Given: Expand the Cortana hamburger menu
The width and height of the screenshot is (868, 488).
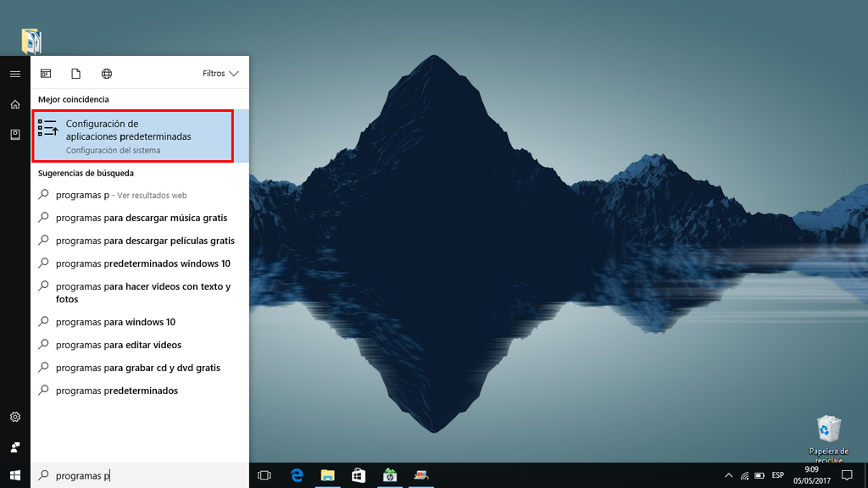Looking at the screenshot, I should tap(14, 74).
